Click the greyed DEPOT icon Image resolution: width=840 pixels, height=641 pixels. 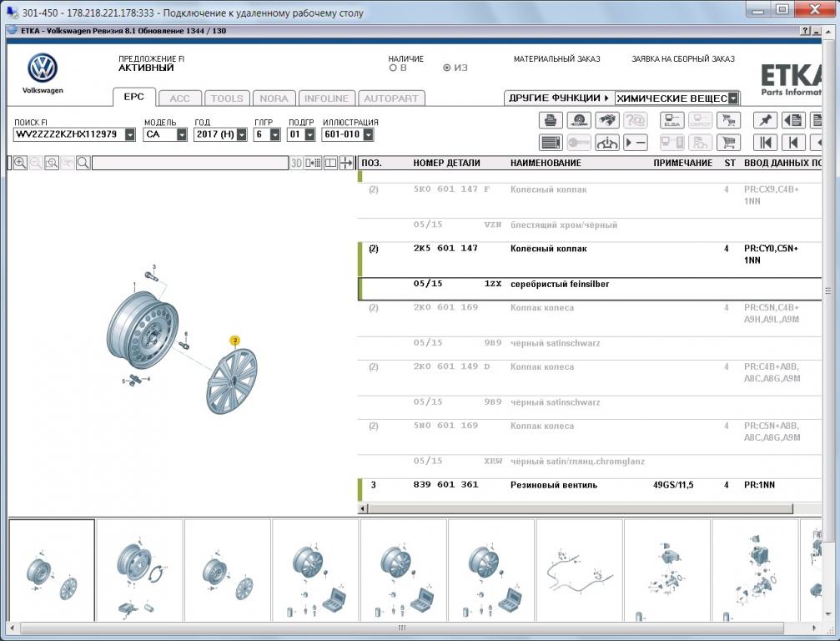[700, 120]
